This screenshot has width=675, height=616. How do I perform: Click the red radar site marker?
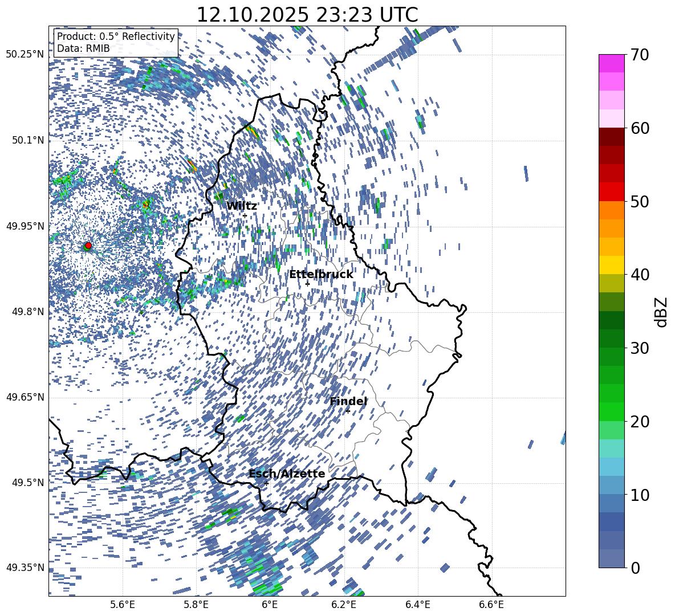pyautogui.click(x=88, y=246)
